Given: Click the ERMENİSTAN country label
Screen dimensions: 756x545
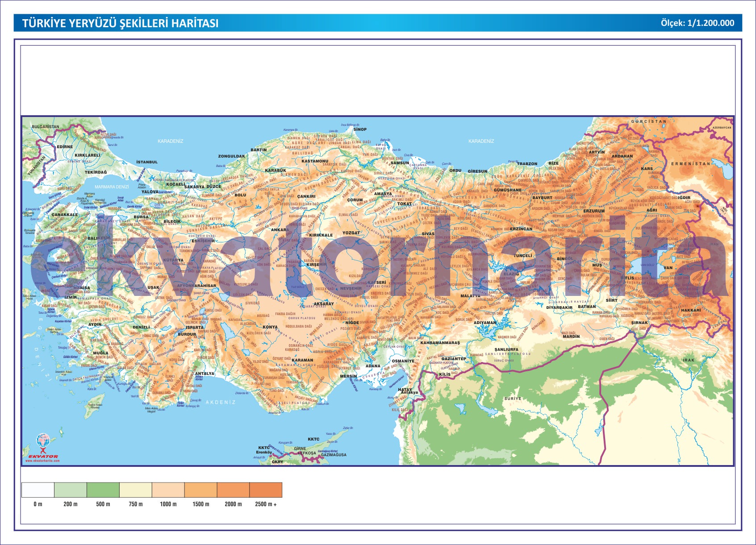Looking at the screenshot, I should tap(691, 164).
